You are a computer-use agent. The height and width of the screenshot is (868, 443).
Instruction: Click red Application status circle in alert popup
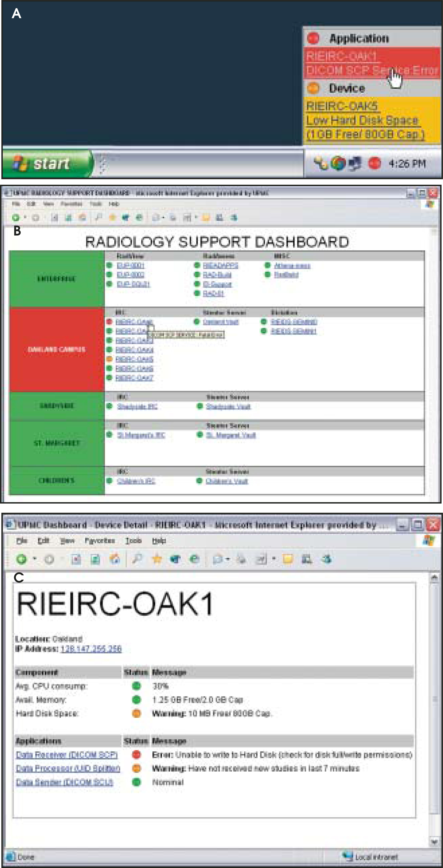(x=314, y=38)
